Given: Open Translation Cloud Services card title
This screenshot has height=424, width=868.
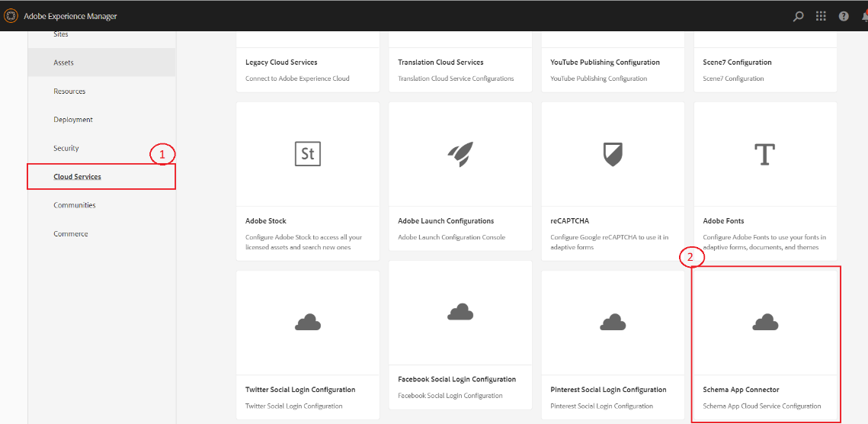Looking at the screenshot, I should pos(440,62).
